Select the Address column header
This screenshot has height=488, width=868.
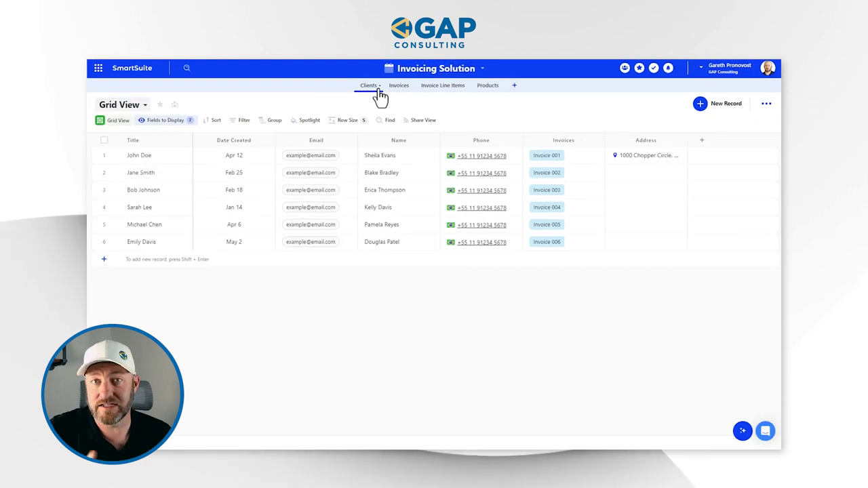[x=646, y=140]
